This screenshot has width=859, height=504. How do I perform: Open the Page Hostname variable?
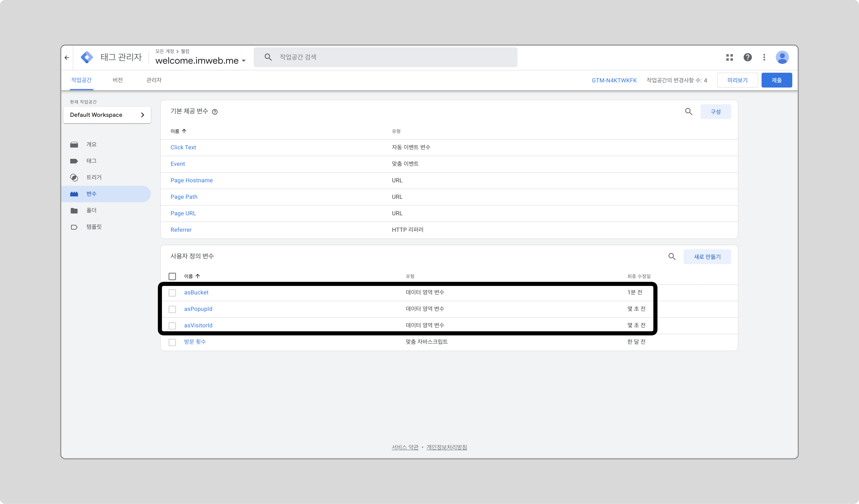tap(192, 181)
